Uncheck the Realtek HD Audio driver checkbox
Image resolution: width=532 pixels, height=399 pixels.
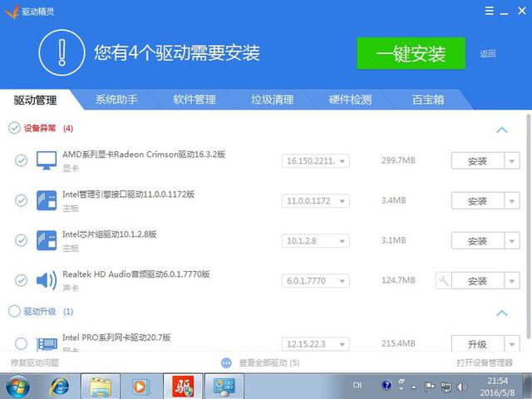21,281
